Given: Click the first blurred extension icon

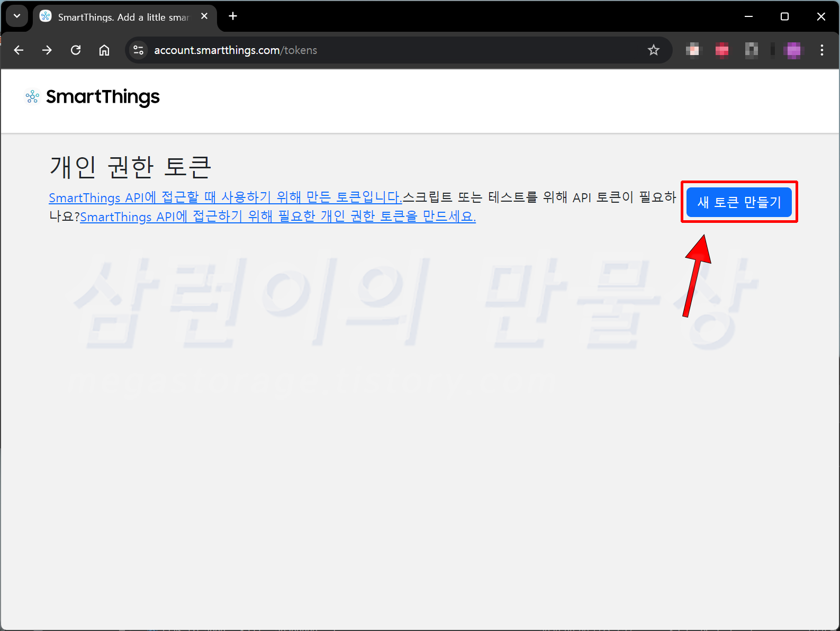Looking at the screenshot, I should [693, 50].
